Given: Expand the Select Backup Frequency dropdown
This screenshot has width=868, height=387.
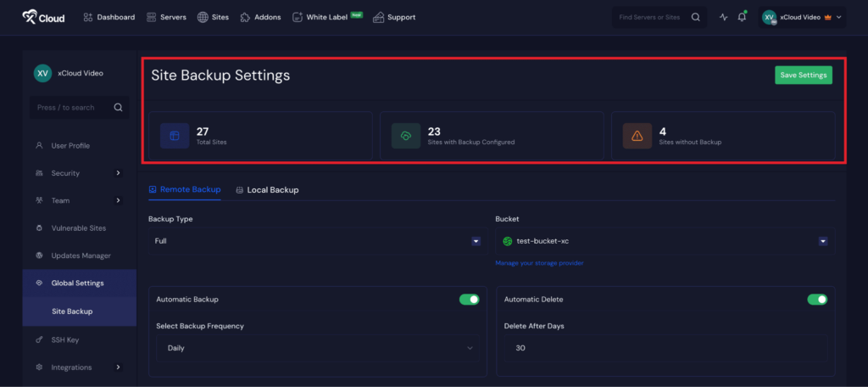Looking at the screenshot, I should [317, 348].
